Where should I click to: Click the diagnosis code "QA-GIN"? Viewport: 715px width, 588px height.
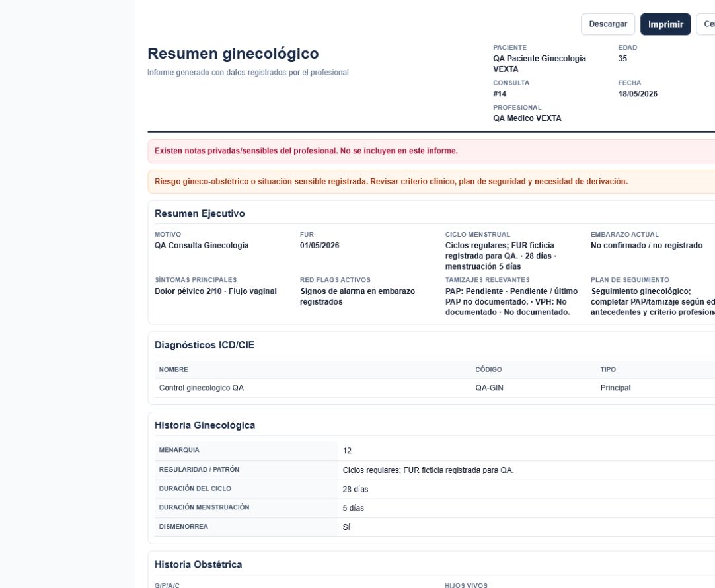pos(489,388)
